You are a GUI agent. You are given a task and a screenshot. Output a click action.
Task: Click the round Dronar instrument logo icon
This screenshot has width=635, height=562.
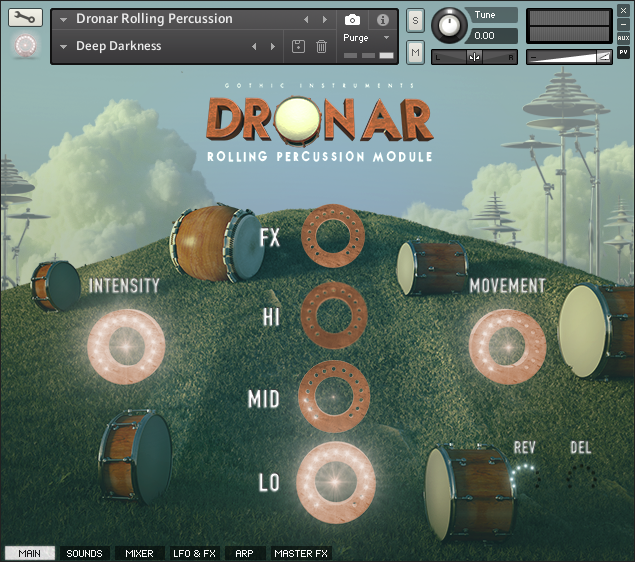26,45
